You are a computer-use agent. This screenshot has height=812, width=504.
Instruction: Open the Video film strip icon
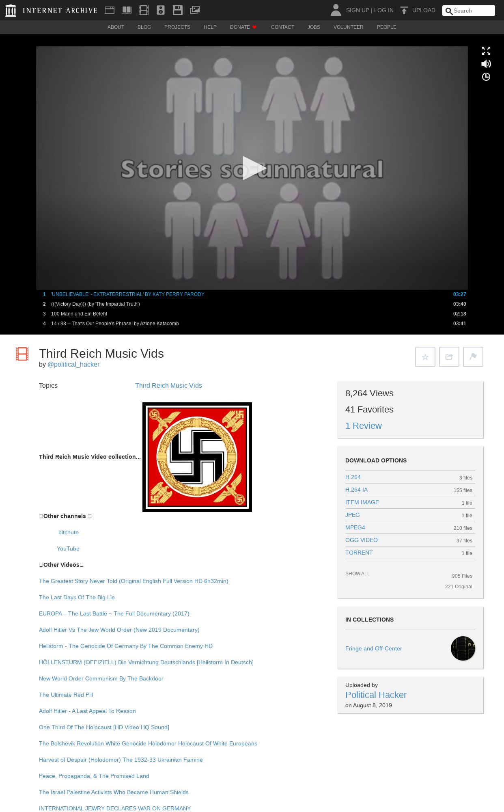[x=144, y=10]
